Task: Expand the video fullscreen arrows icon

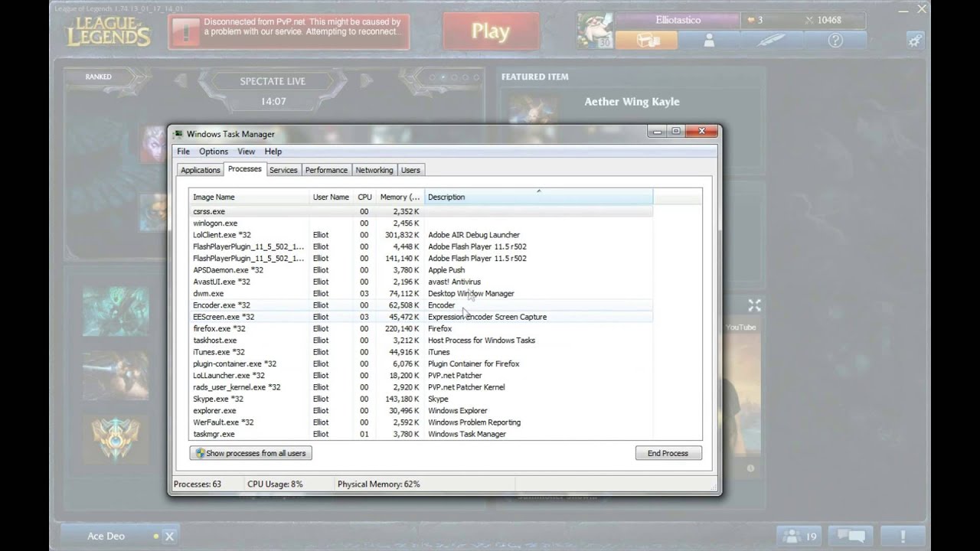Action: pyautogui.click(x=754, y=305)
